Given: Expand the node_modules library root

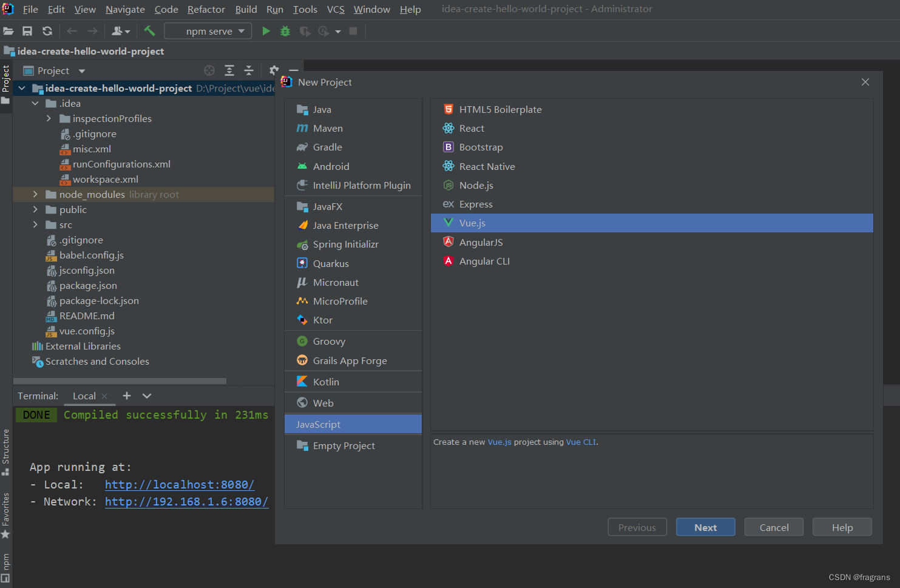Looking at the screenshot, I should 35,194.
